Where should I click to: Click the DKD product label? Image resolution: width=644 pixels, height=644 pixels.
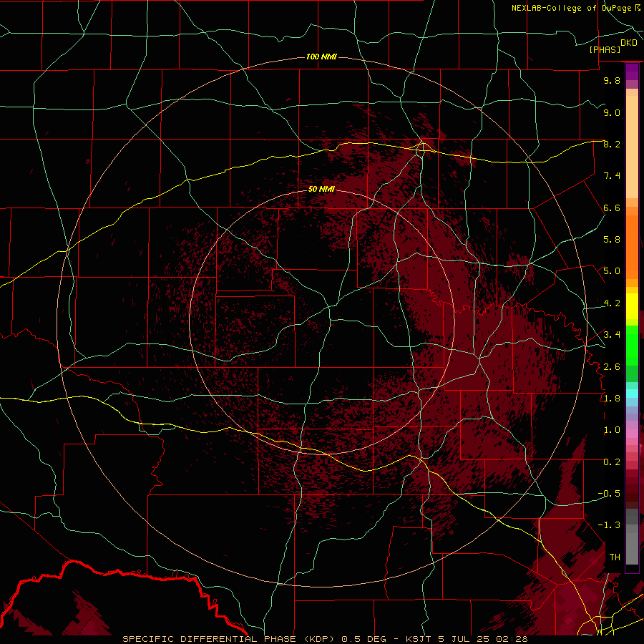click(x=628, y=43)
